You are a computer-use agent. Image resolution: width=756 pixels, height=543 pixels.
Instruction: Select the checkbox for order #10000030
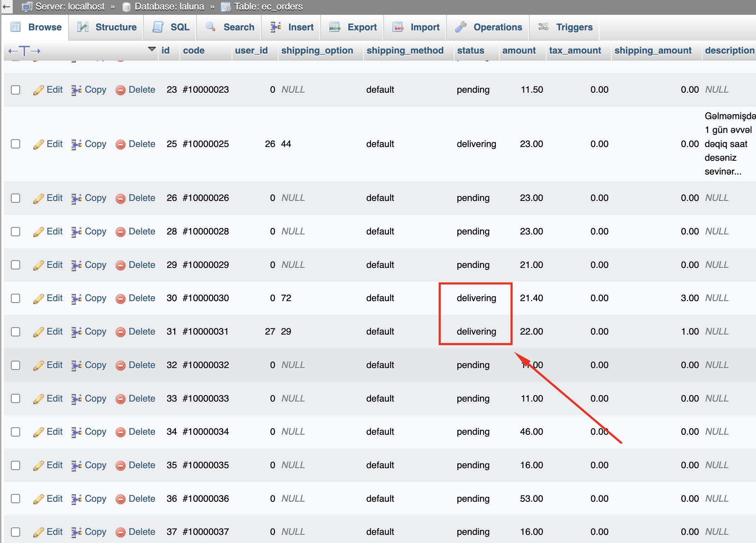coord(16,298)
